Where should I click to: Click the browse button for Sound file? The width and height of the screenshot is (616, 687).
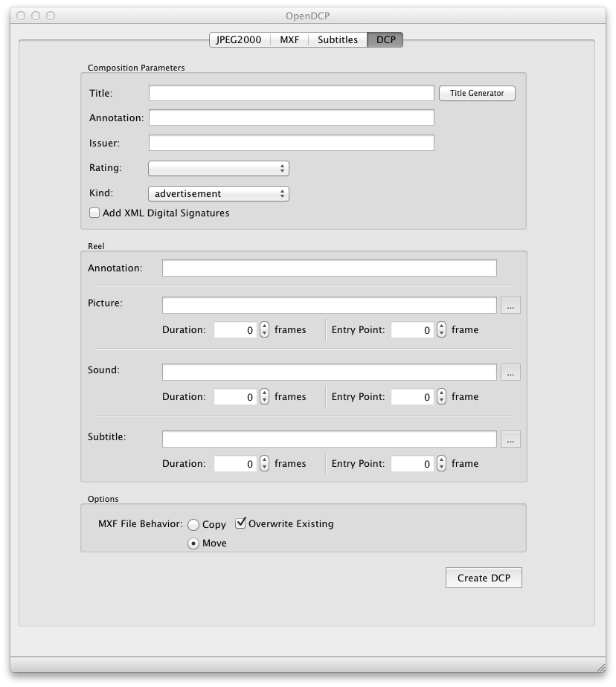[x=510, y=372]
